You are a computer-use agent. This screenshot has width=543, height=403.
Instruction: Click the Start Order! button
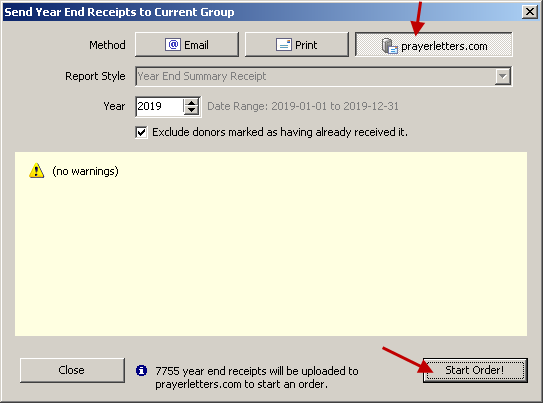point(475,370)
